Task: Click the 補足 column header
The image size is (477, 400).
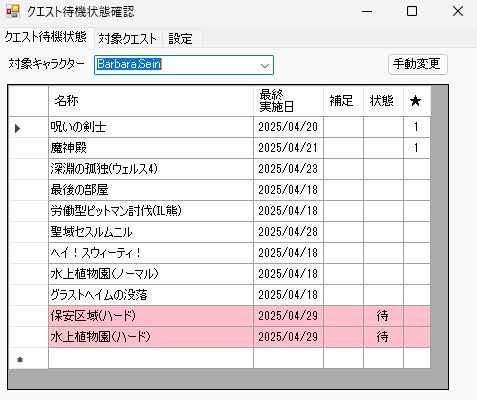Action: pos(343,101)
